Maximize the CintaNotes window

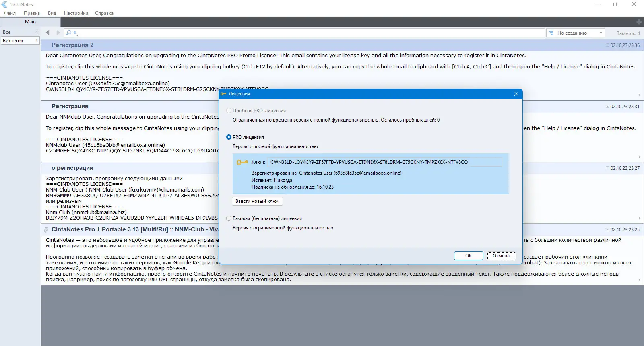[615, 4]
